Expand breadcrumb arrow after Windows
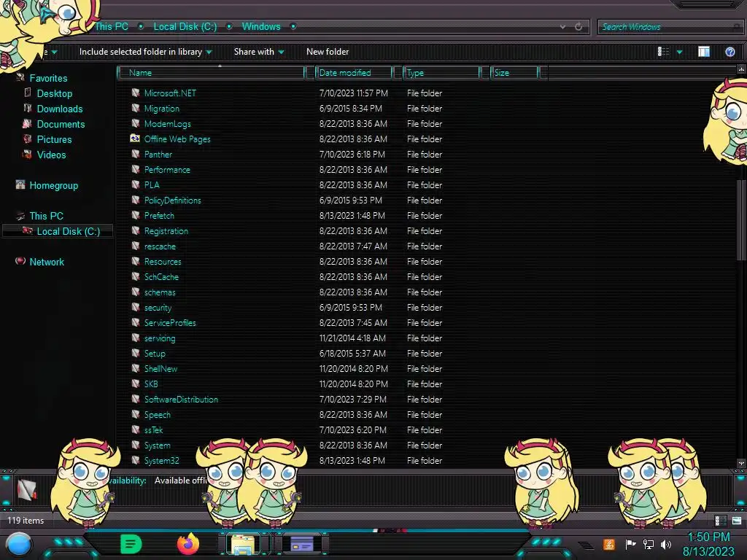 click(x=293, y=27)
